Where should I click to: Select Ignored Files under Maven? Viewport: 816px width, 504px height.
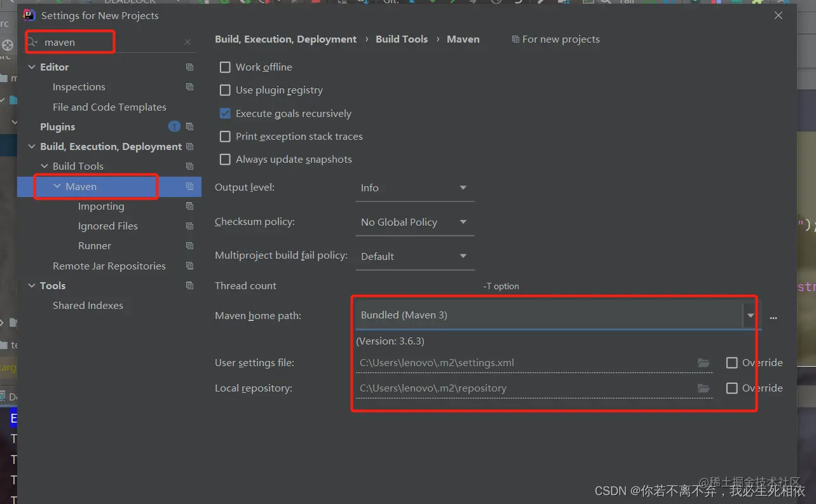point(108,226)
